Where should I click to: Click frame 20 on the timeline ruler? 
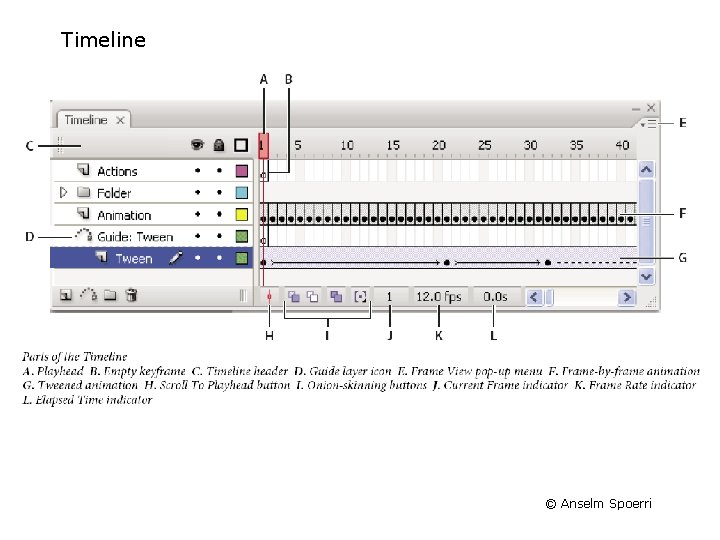click(x=439, y=146)
